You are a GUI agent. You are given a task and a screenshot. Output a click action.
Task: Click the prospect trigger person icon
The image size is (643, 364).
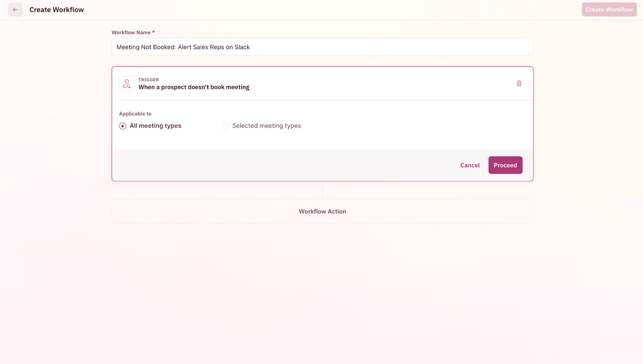click(x=127, y=84)
